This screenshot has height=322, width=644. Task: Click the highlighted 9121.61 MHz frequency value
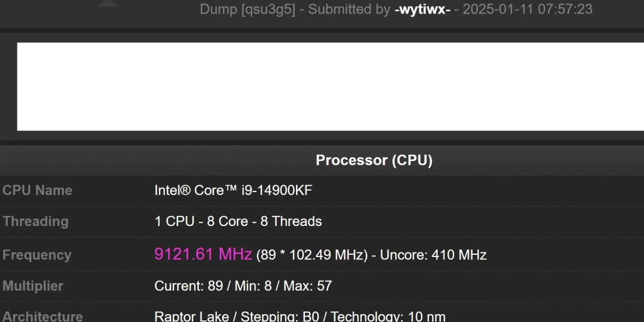coord(203,254)
